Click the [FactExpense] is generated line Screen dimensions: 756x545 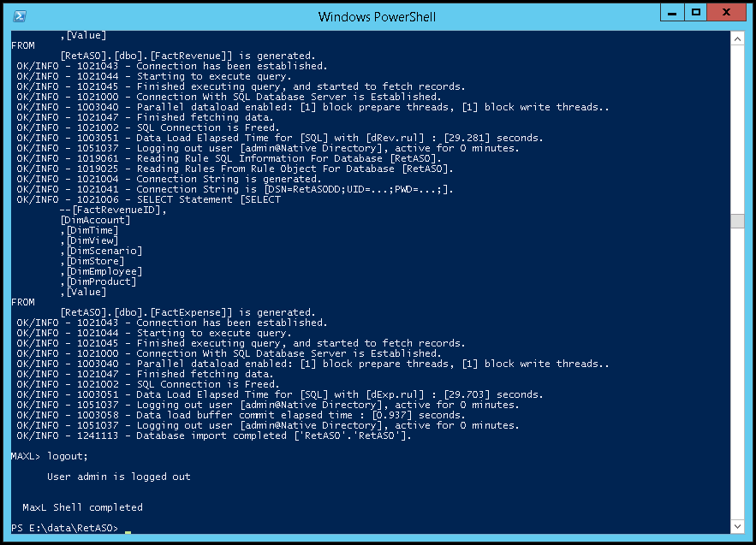click(188, 312)
